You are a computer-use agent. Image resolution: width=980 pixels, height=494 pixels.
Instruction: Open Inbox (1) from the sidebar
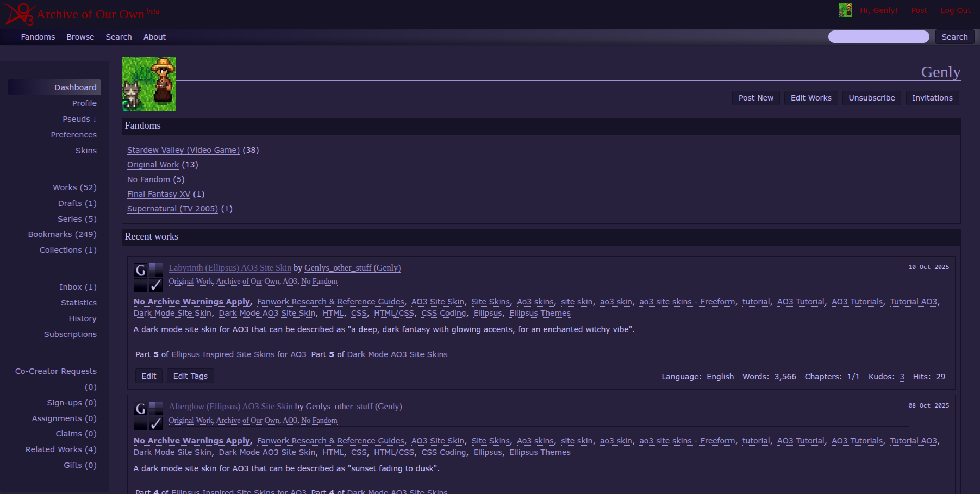(x=78, y=287)
